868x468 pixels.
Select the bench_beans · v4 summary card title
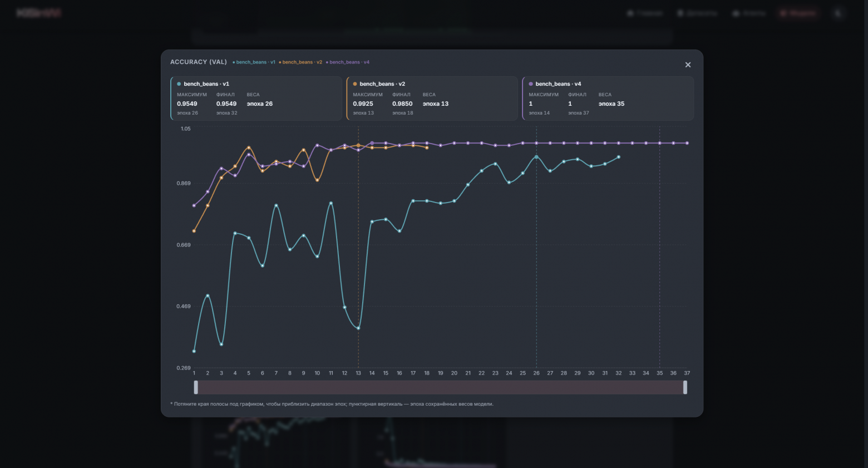[x=558, y=84]
